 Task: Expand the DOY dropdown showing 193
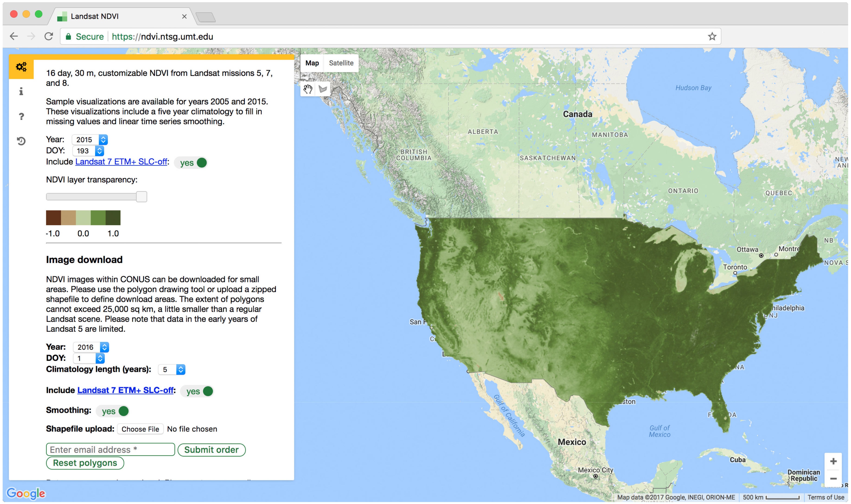click(x=88, y=151)
